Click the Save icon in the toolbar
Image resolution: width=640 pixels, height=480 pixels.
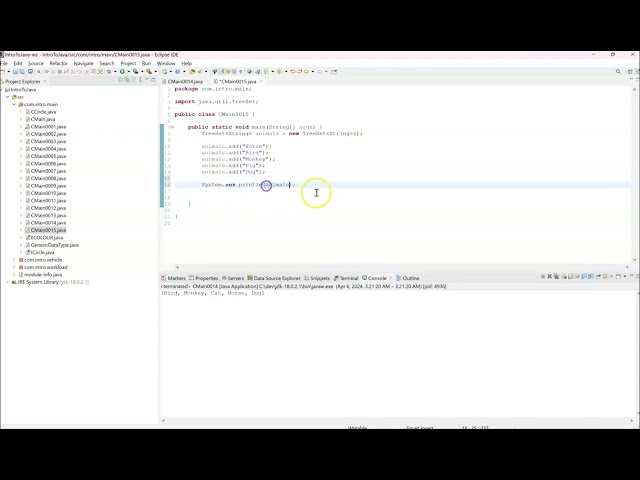[14, 72]
